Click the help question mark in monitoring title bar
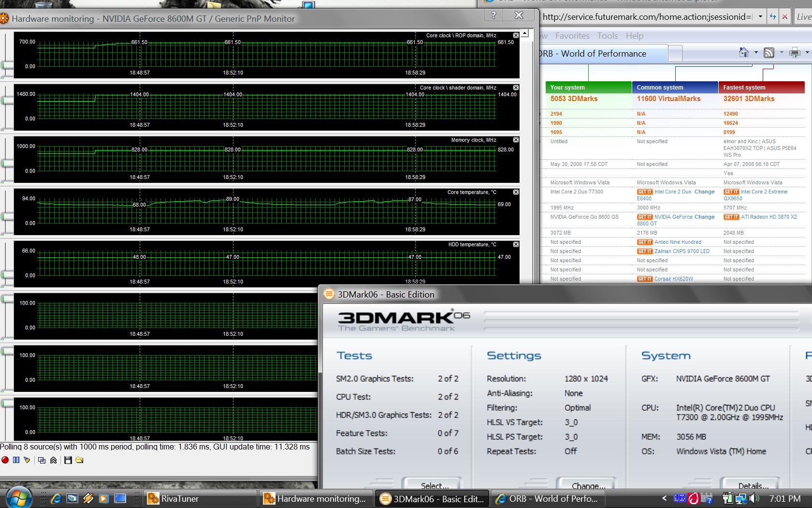 [x=493, y=15]
